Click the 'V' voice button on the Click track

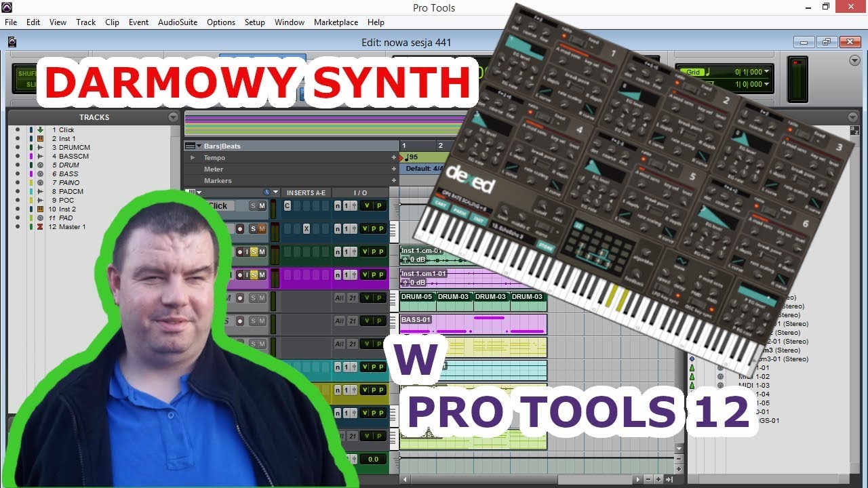(x=367, y=205)
